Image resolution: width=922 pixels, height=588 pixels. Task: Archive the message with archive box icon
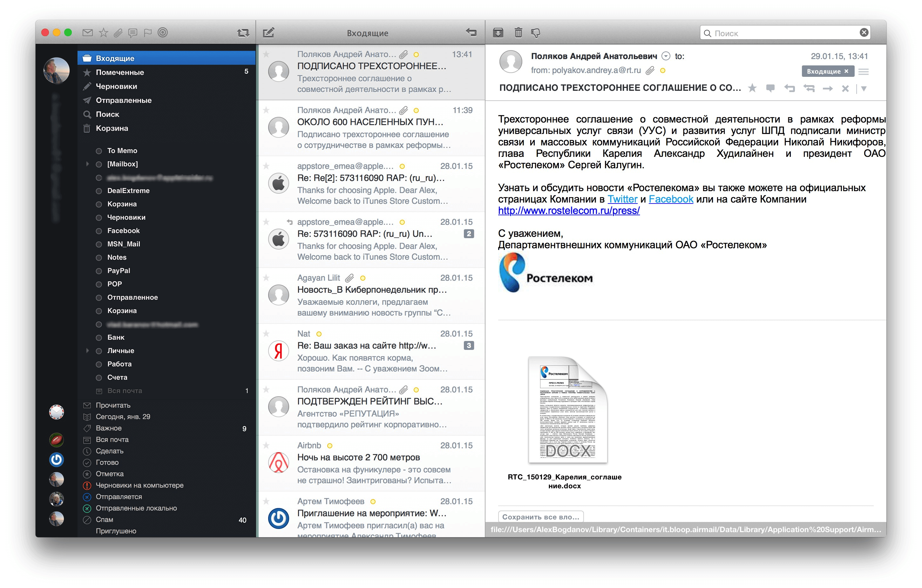(498, 33)
